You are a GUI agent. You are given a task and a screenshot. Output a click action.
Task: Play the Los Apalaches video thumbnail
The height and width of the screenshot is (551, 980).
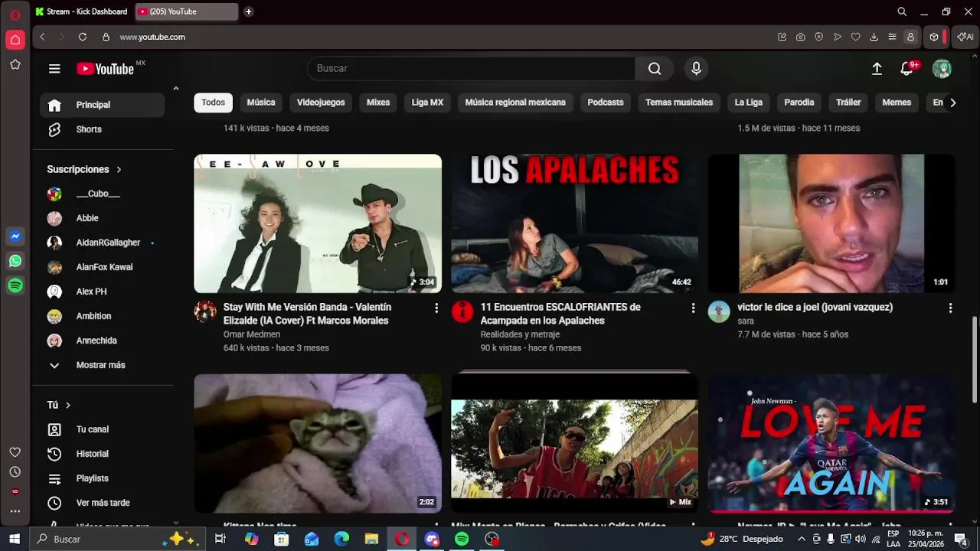pyautogui.click(x=574, y=223)
